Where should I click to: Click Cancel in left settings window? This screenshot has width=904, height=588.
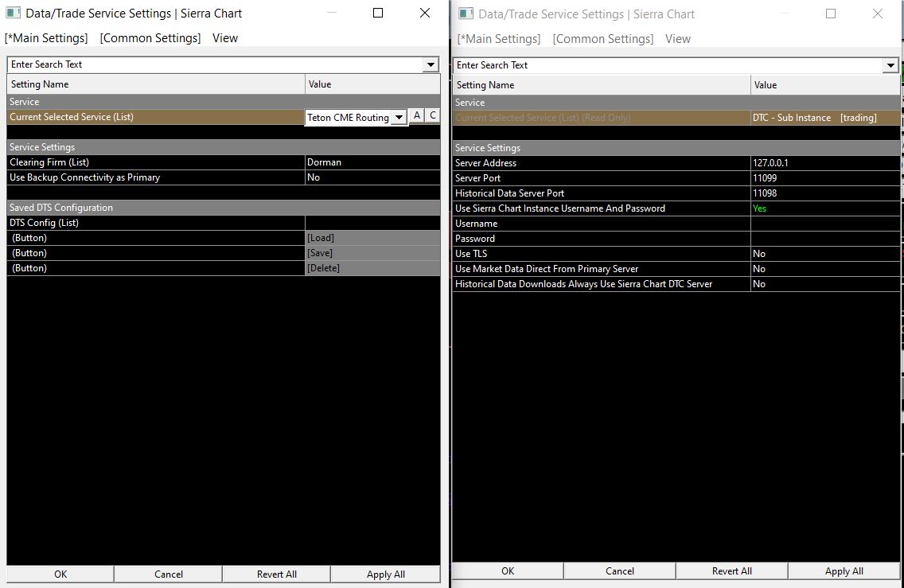169,574
